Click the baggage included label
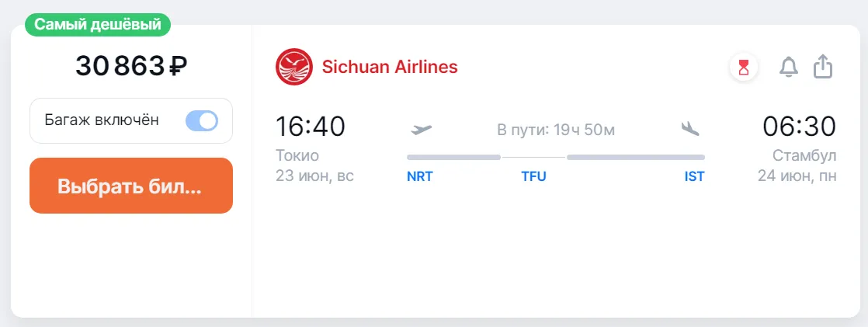 [x=102, y=120]
